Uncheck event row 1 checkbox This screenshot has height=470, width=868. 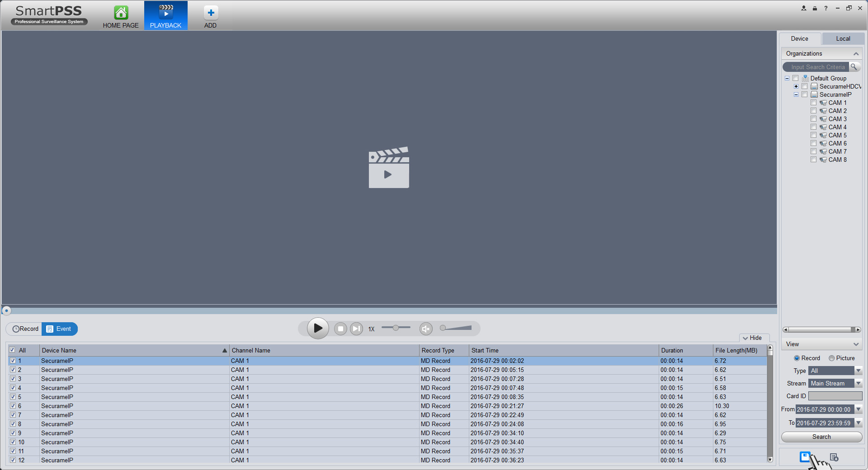click(13, 361)
